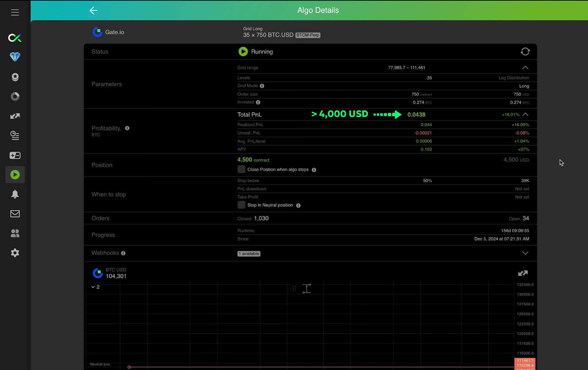The image size is (588, 370).
Task: Enable Stop in Neutral position checkbox
Action: 241,205
